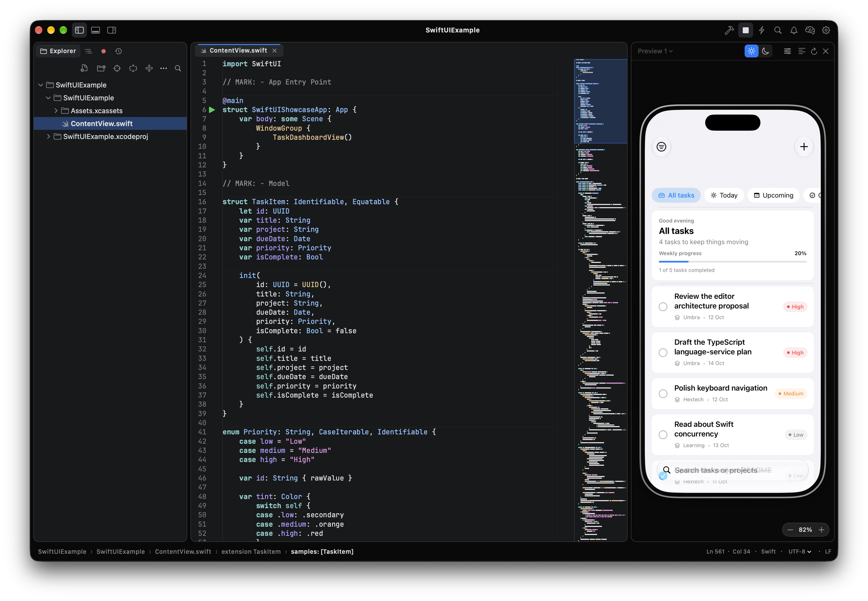Image resolution: width=868 pixels, height=601 pixels.
Task: Expand the SwiftUIExample.xcodeproj chevron
Action: click(x=48, y=136)
